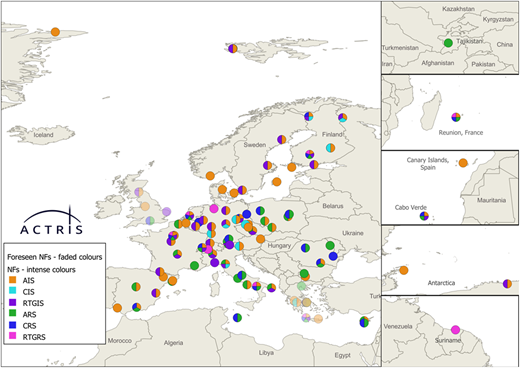Click the green ARS legend swatch

[x=13, y=314]
